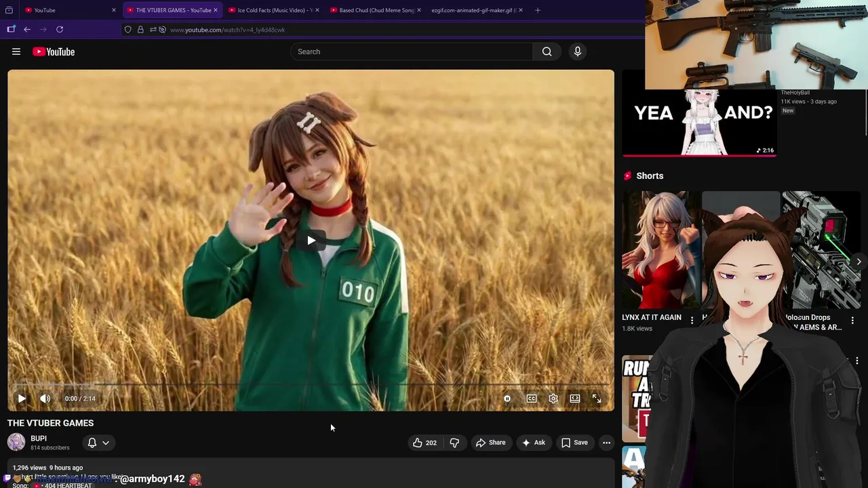This screenshot has width=868, height=488.
Task: Open more actions (three dots) next to Save
Action: [x=606, y=443]
